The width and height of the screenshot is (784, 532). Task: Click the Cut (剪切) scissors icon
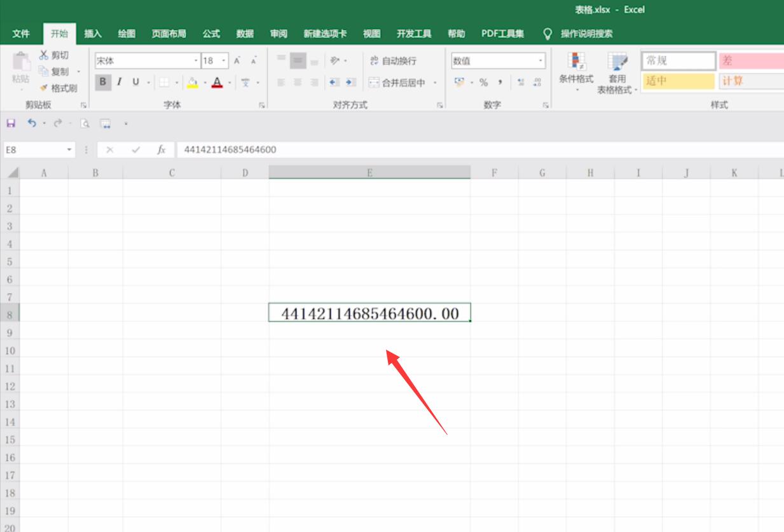coord(45,56)
